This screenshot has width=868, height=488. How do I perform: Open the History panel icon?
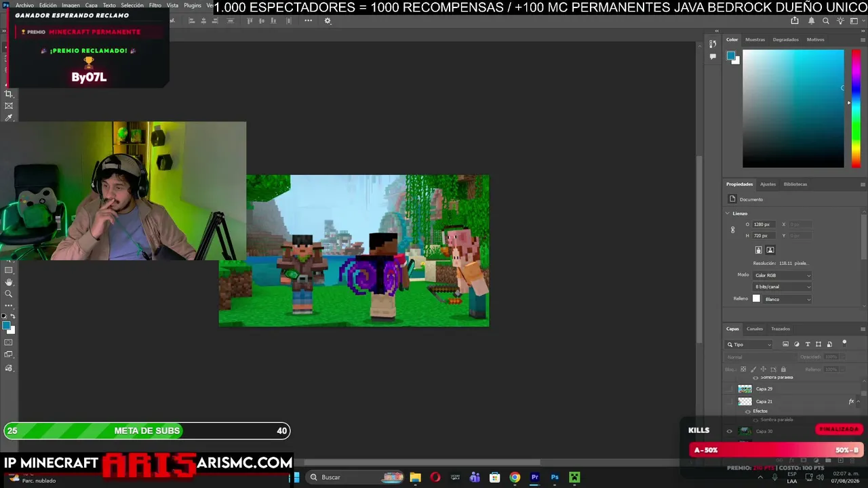[x=713, y=44]
